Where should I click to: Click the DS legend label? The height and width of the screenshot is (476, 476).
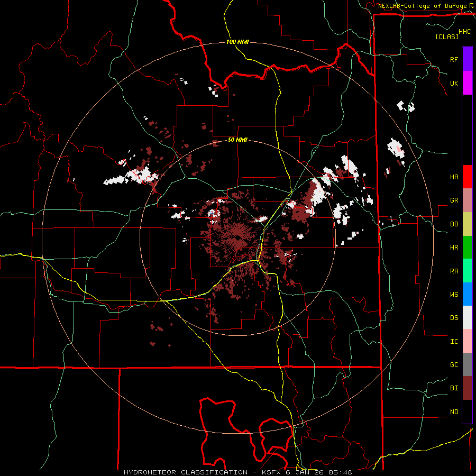coord(454,318)
